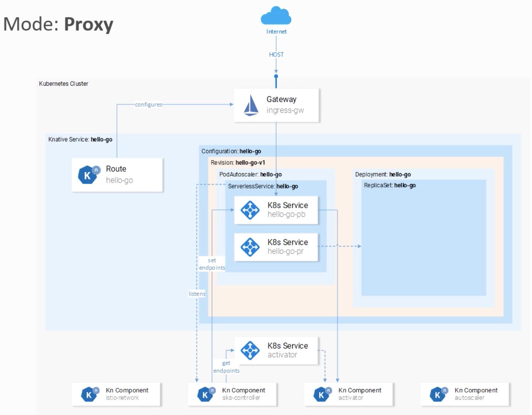Click the Knative icon on Route hello-go
Viewport: 532px width, 415px height.
(x=89, y=174)
